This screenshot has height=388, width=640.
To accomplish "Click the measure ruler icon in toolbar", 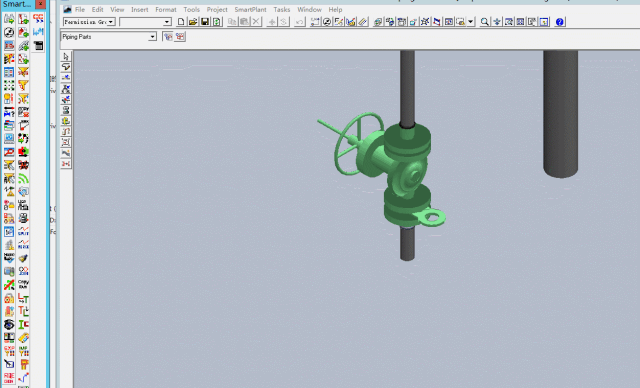I will tap(362, 22).
